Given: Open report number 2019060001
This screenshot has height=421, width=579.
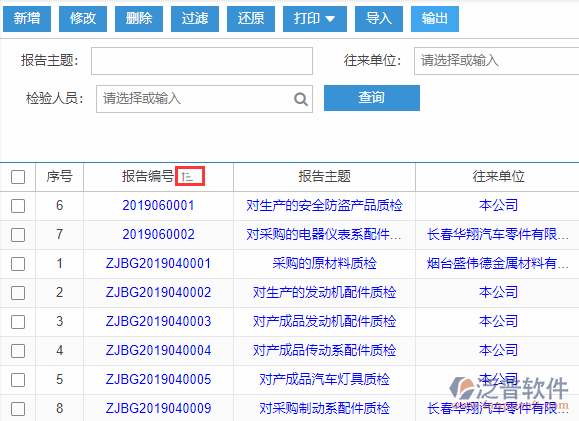Looking at the screenshot, I should click(158, 205).
